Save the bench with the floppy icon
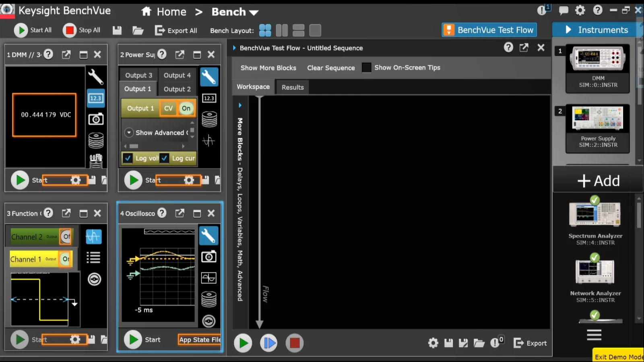This screenshot has height=362, width=644. click(117, 30)
